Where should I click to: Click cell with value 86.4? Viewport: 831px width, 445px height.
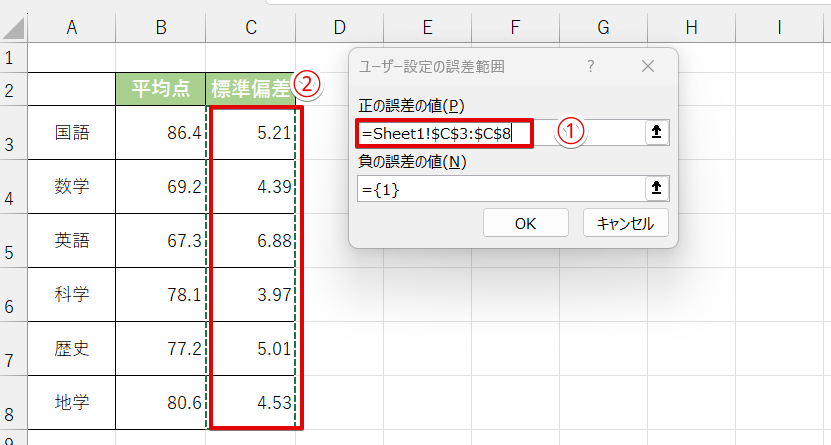point(160,131)
